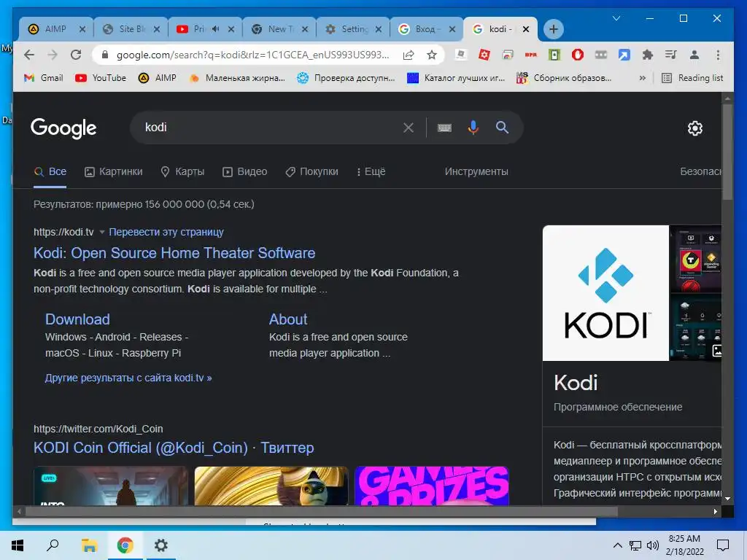Expand hidden bookmarks chevron
This screenshot has width=747, height=560.
click(642, 77)
